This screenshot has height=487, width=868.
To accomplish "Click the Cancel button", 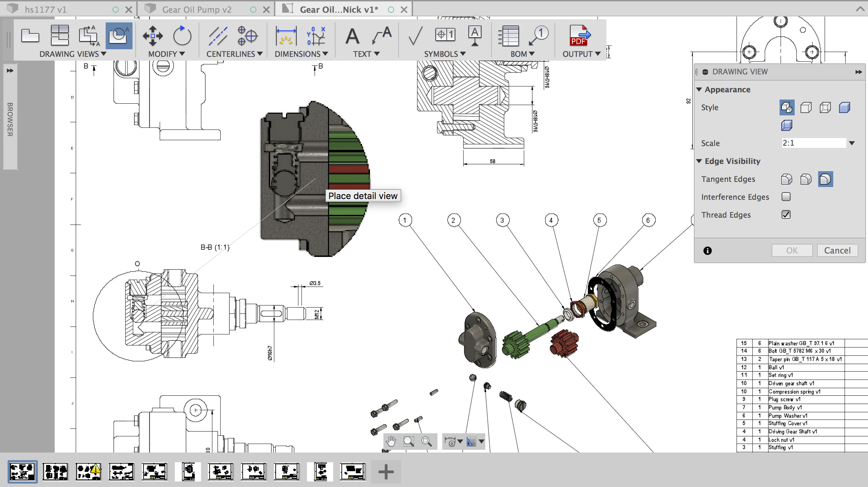I will click(x=837, y=250).
